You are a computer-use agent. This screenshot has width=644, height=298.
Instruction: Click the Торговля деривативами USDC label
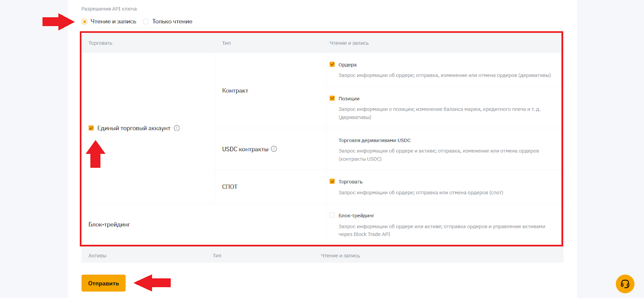pyautogui.click(x=374, y=140)
